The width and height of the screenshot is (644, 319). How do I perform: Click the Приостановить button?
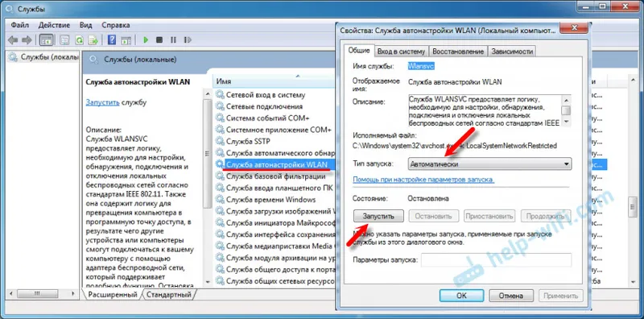coord(489,215)
